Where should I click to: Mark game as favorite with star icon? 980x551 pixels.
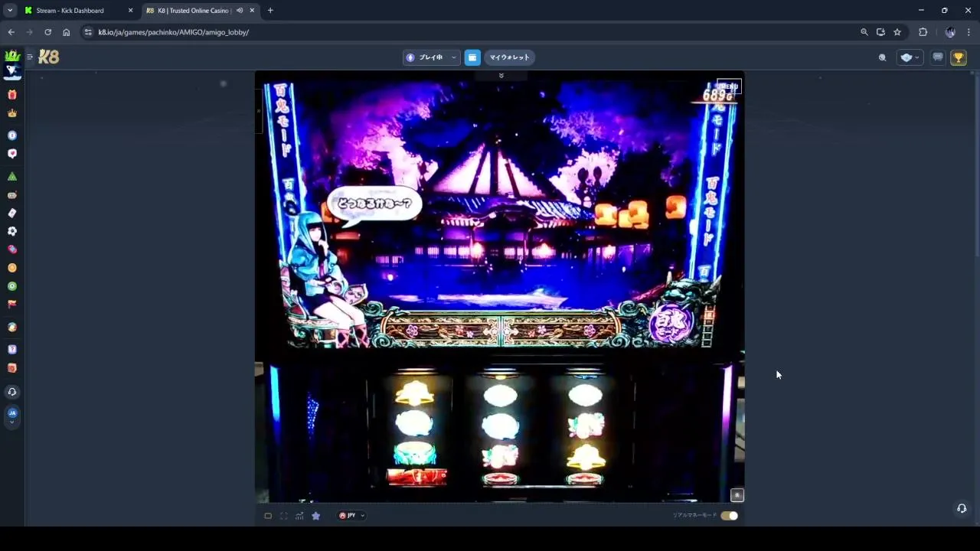(315, 516)
